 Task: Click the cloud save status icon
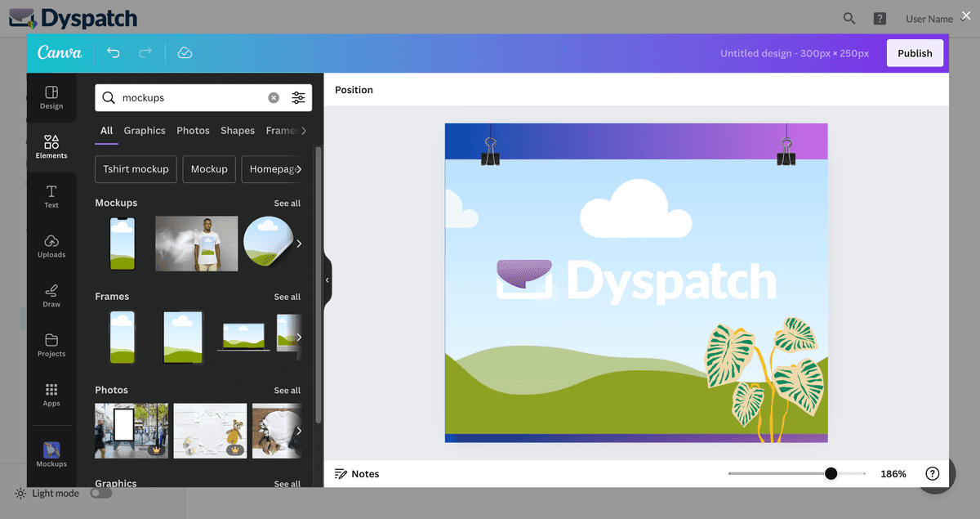[x=185, y=53]
